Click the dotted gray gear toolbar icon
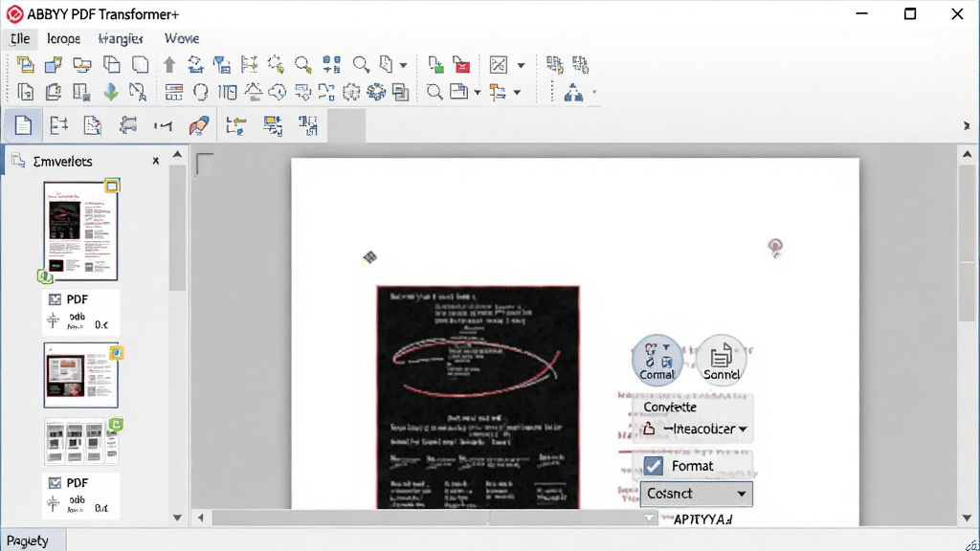Image resolution: width=980 pixels, height=551 pixels. 351,92
